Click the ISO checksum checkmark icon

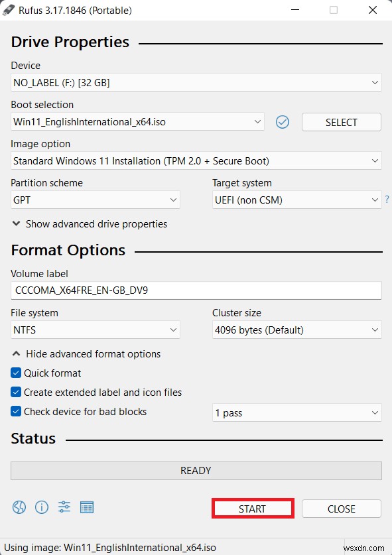(x=282, y=122)
